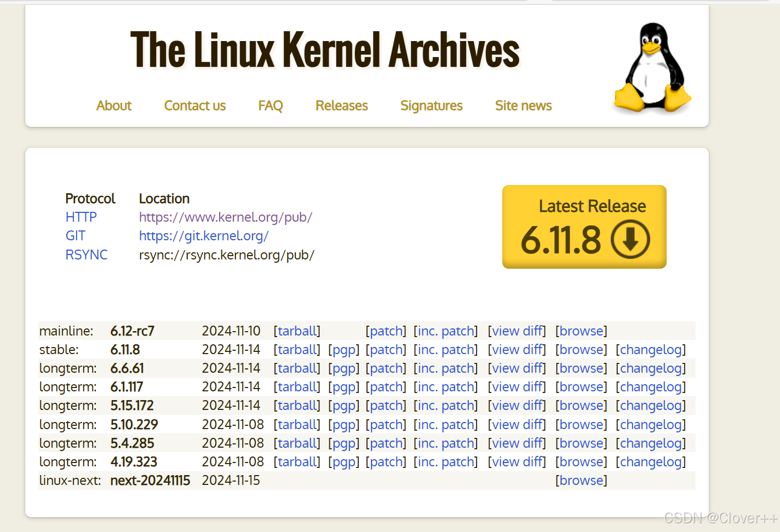This screenshot has height=532, width=780.
Task: Browse longterm 6.6.61 source
Action: pyautogui.click(x=581, y=368)
